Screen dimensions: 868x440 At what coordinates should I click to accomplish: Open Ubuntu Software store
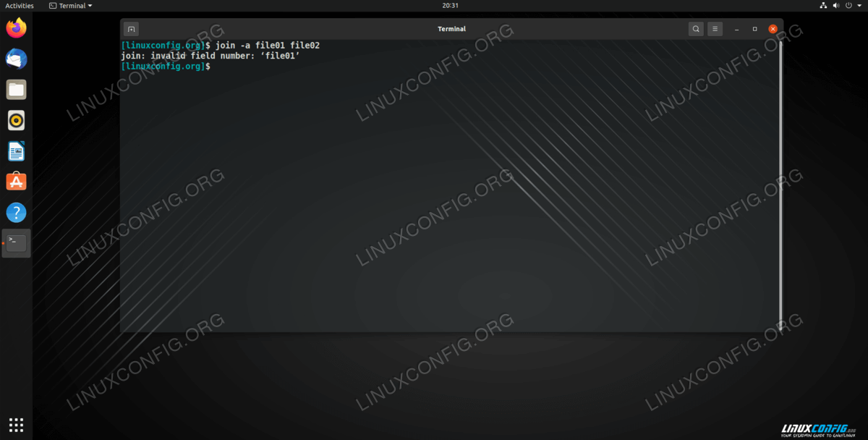[x=16, y=182]
